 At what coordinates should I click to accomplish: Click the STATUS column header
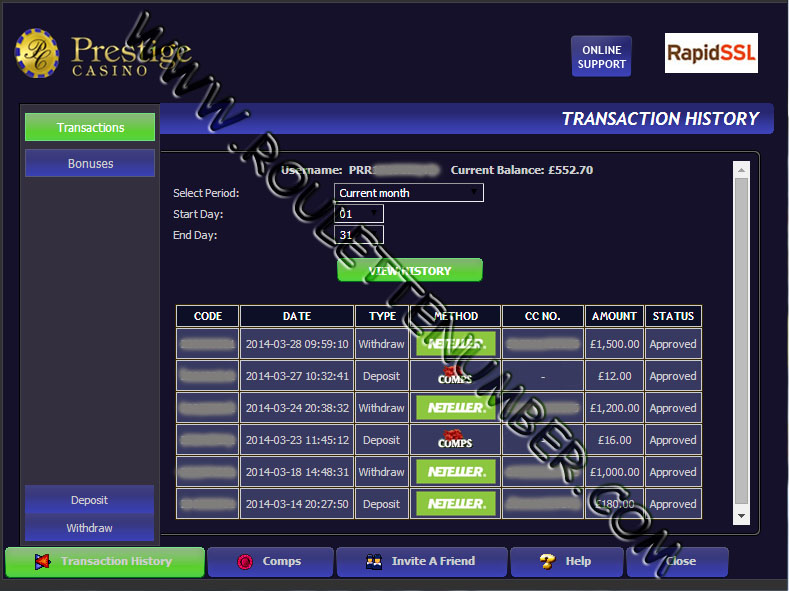(673, 316)
